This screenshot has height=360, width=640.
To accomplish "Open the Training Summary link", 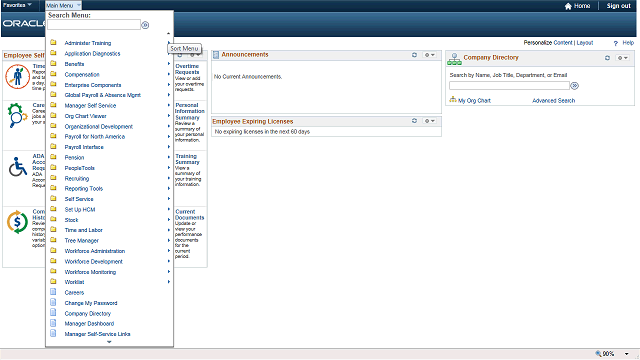I will click(x=187, y=159).
